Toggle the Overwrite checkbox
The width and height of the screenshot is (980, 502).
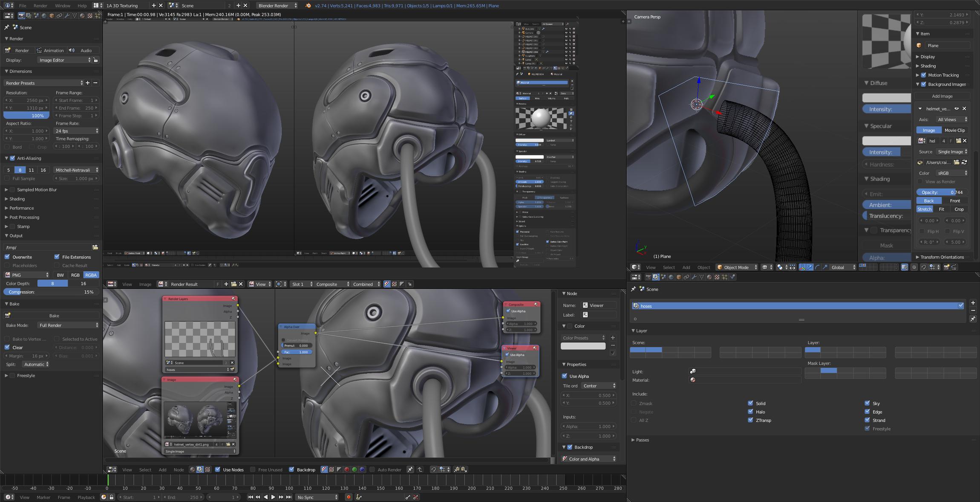click(x=7, y=257)
